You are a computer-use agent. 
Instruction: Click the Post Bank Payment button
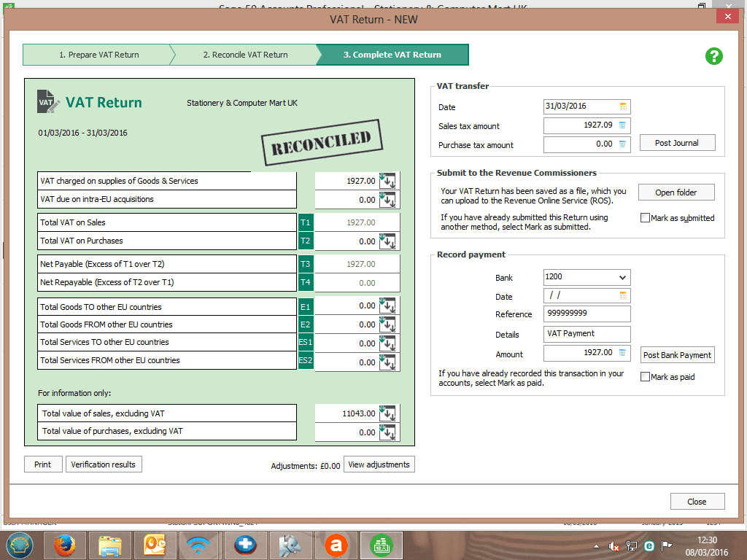677,355
